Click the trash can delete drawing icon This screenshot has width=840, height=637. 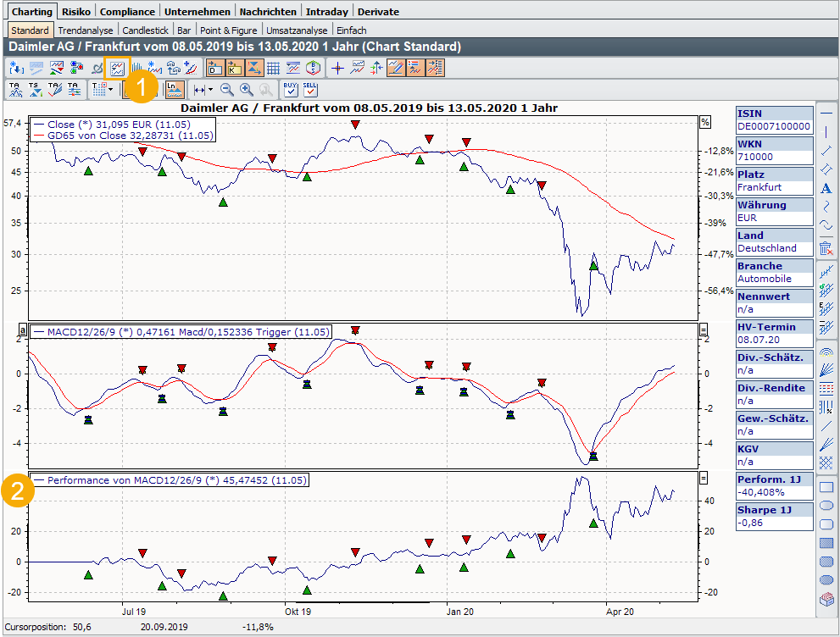(826, 248)
